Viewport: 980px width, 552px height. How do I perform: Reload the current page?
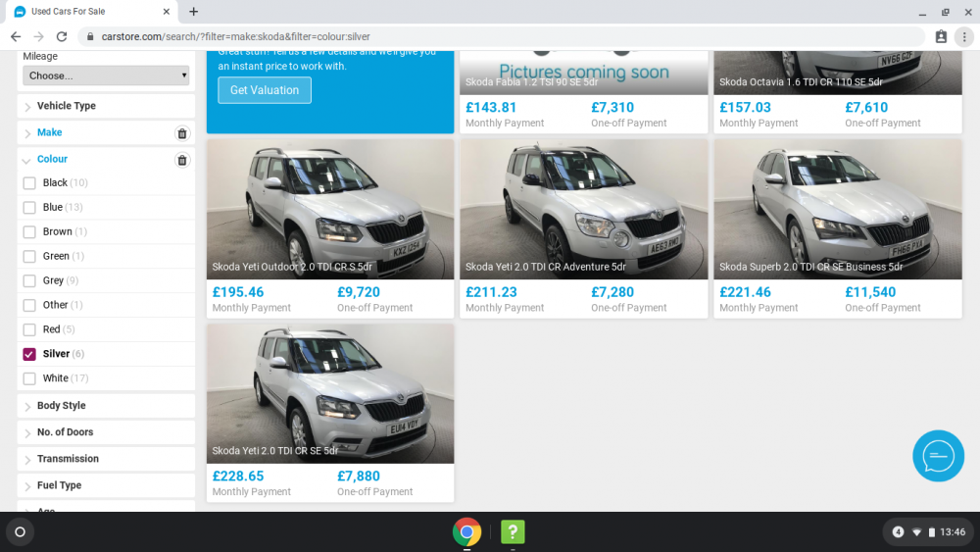point(61,37)
